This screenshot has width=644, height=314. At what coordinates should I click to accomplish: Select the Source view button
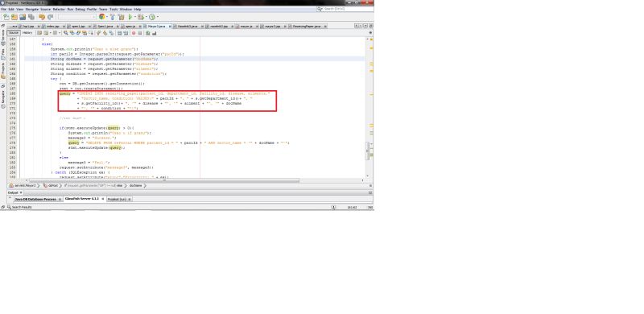pos(14,33)
